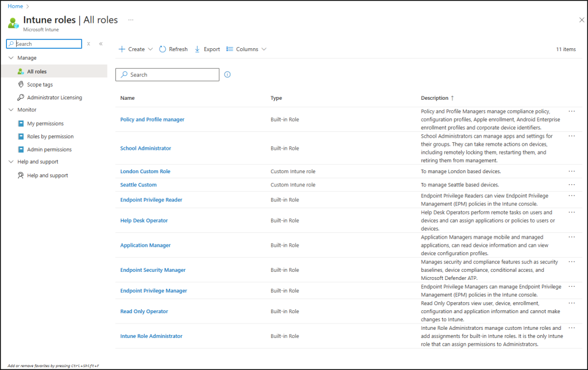
Task: Click inside the roles list search field
Action: click(167, 74)
